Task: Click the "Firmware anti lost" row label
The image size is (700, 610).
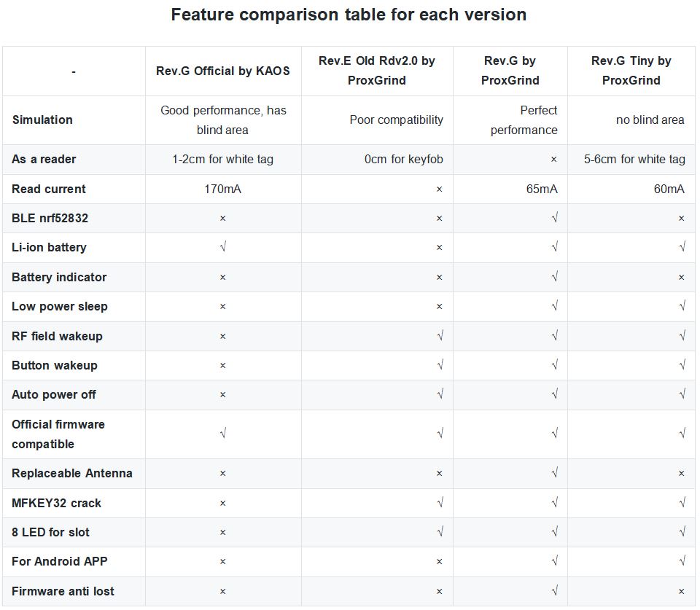Action: click(63, 591)
